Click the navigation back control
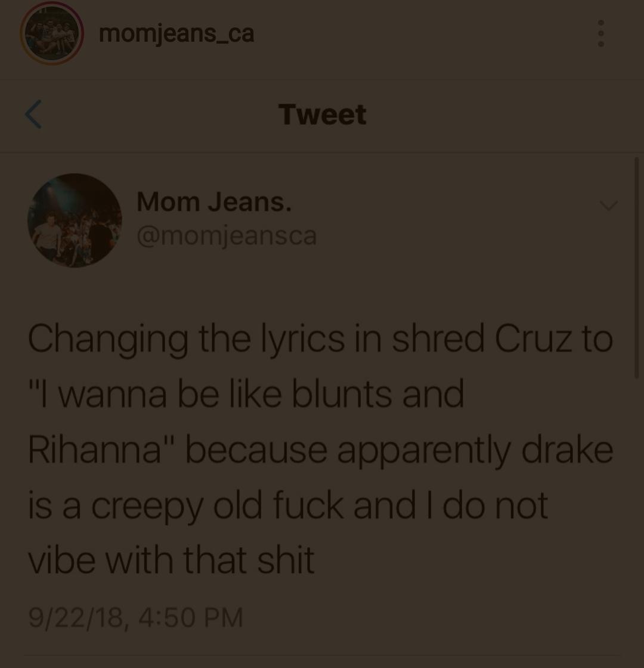This screenshot has width=644, height=668. click(33, 114)
